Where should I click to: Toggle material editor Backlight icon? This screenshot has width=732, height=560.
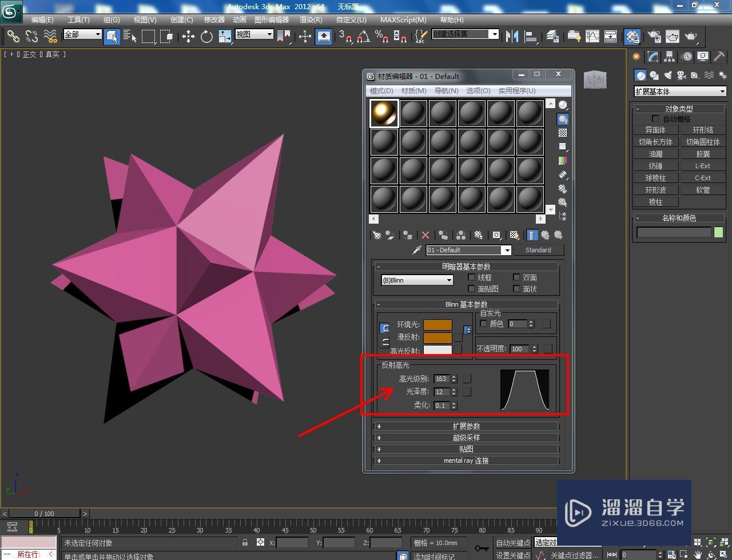point(563,119)
